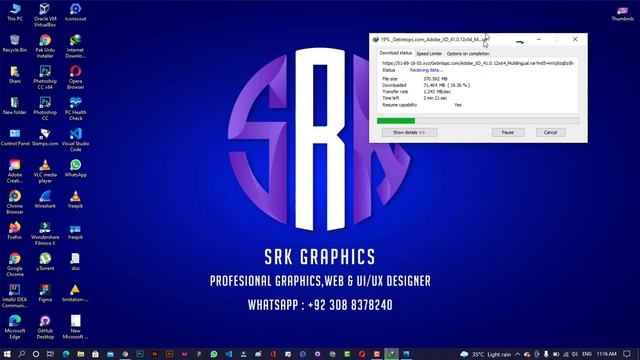Launch Firefox desktop icon
The image size is (640, 360).
click(x=15, y=231)
